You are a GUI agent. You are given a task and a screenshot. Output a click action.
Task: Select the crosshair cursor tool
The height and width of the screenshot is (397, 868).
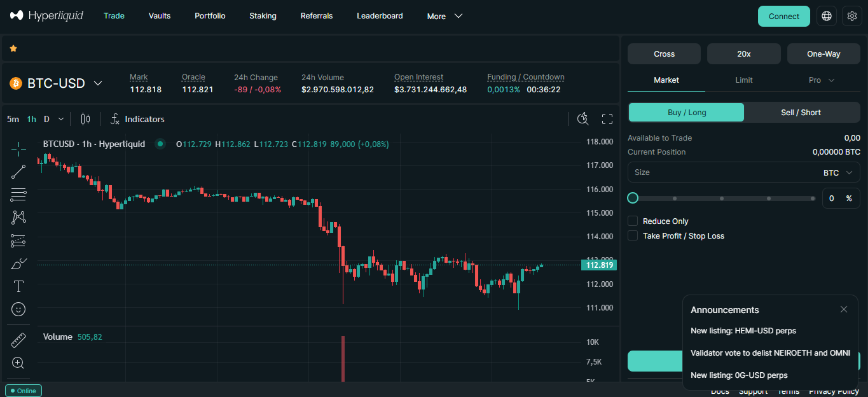click(x=18, y=149)
